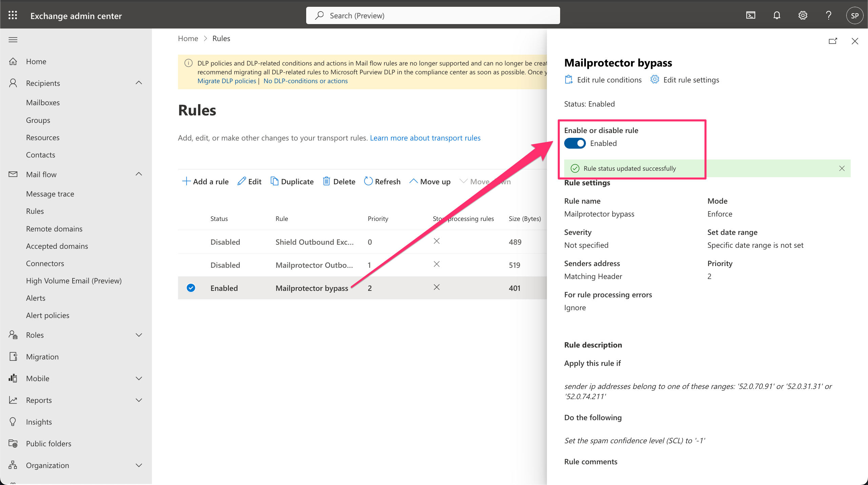This screenshot has height=485, width=868.
Task: Click the Mail flow envelope icon
Action: click(13, 174)
